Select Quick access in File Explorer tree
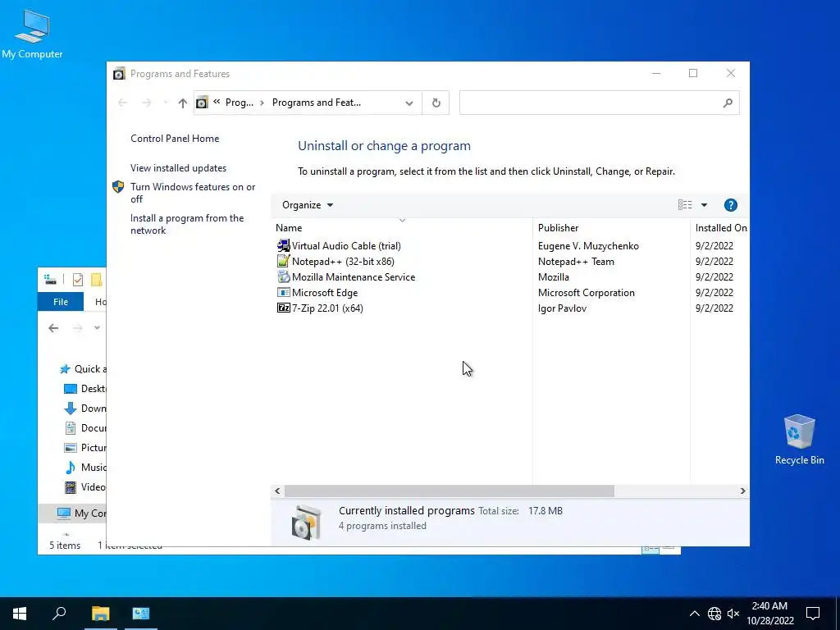 pos(83,369)
